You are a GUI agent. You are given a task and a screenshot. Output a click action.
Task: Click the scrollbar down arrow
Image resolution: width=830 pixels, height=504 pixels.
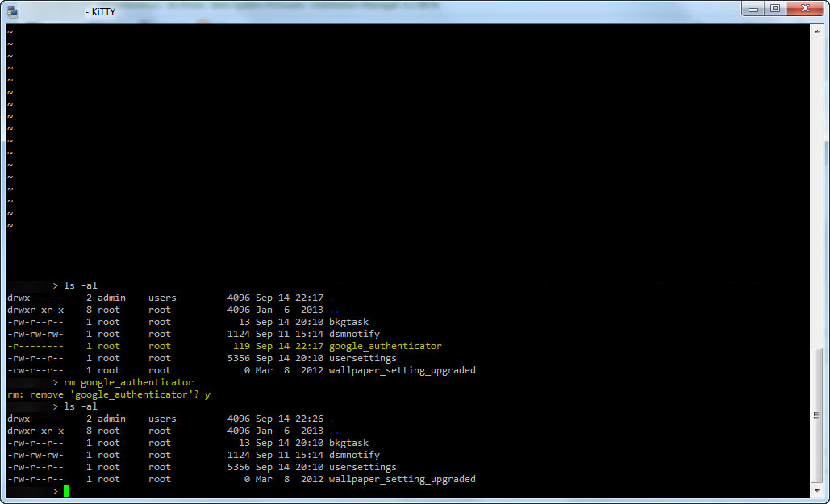[819, 492]
